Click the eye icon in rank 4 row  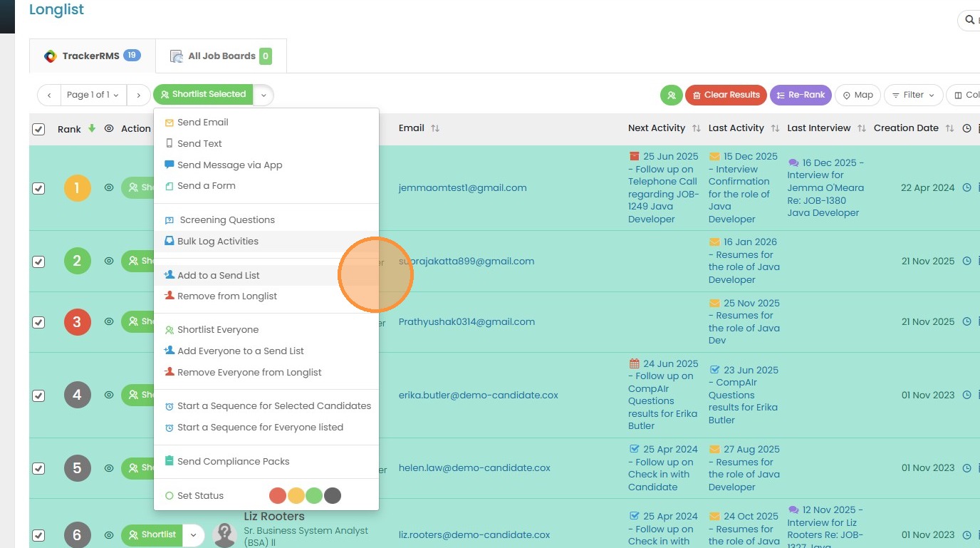pos(109,395)
